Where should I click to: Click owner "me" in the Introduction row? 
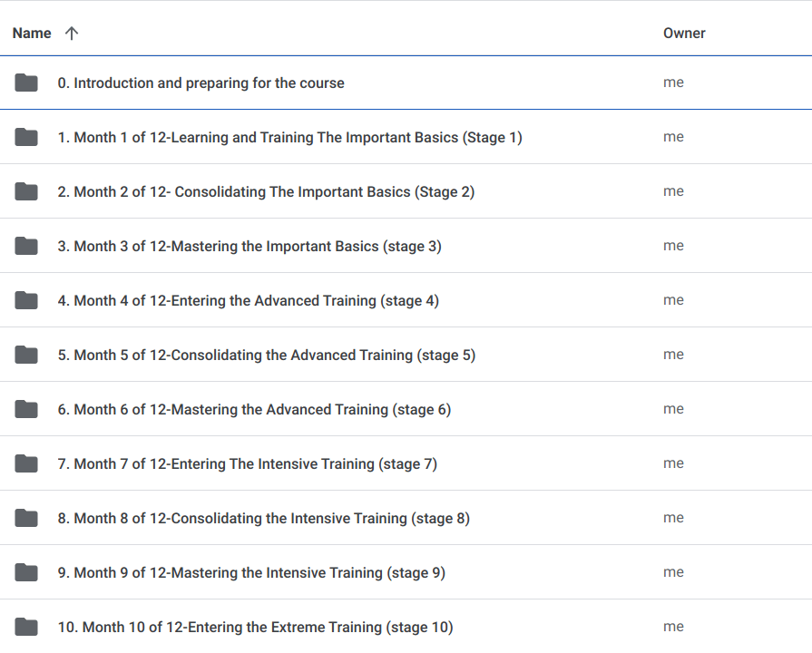[673, 83]
